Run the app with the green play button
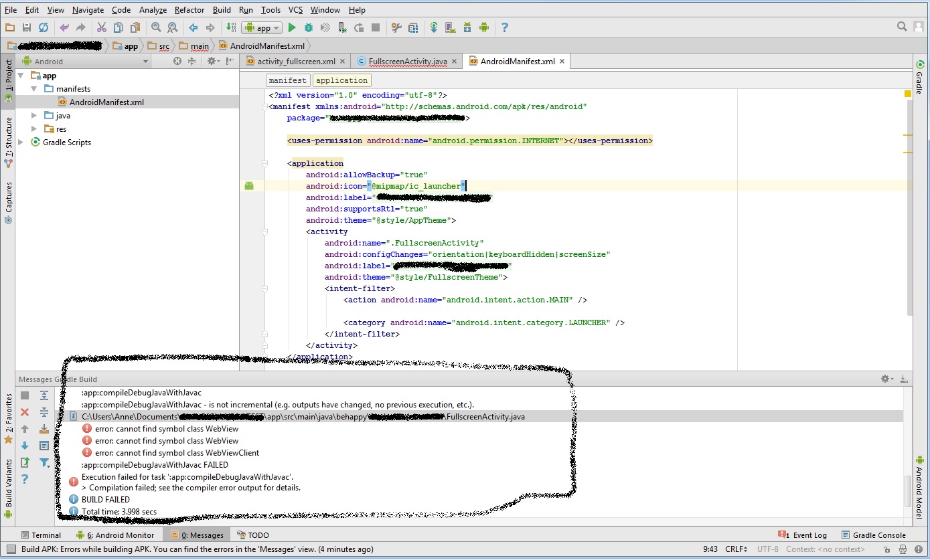The height and width of the screenshot is (560, 930). (292, 27)
